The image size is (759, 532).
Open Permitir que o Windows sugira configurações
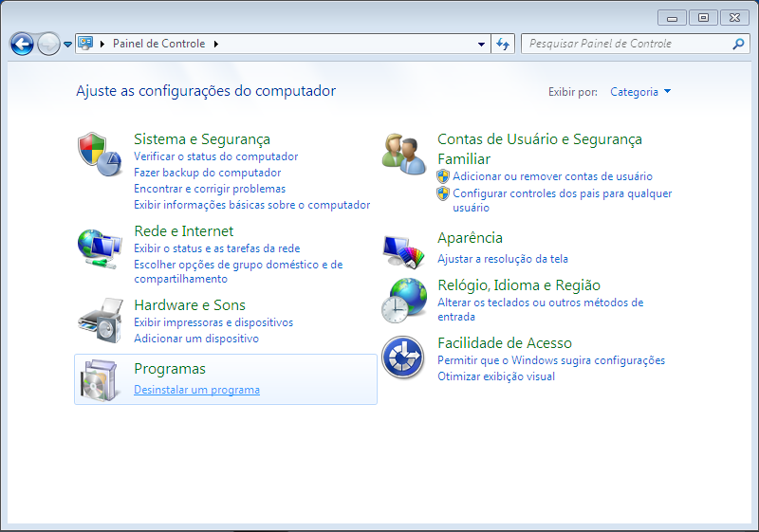(x=551, y=360)
